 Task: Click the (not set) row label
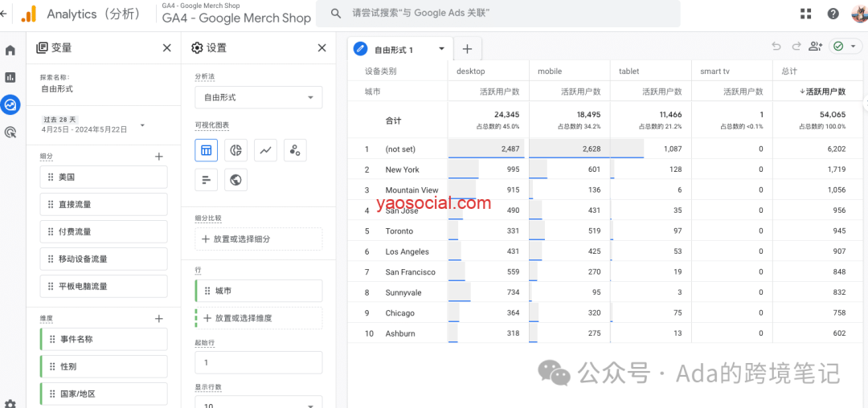tap(400, 149)
